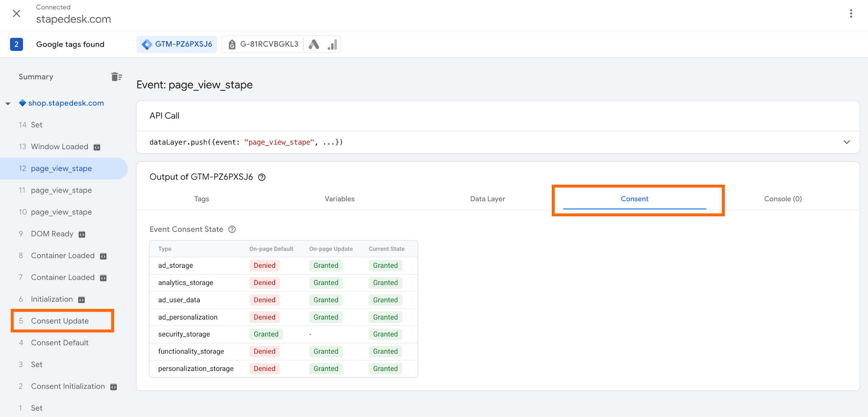The image size is (868, 417).
Task: Select event 4 Consent Default
Action: (64, 343)
